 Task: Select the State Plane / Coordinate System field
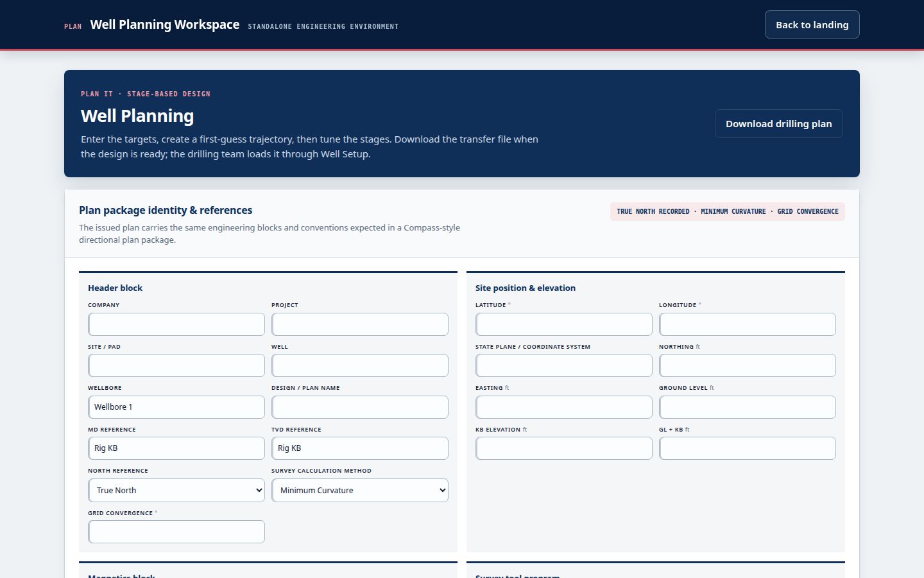pos(564,365)
